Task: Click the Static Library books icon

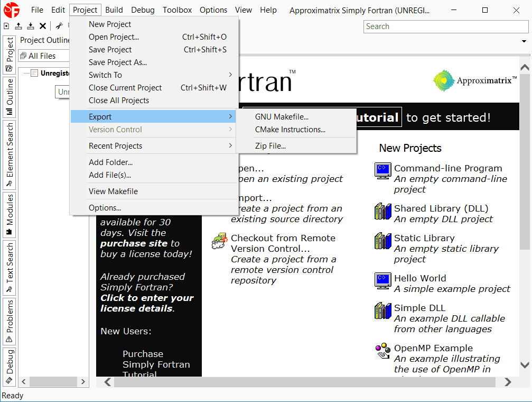Action: pos(382,241)
